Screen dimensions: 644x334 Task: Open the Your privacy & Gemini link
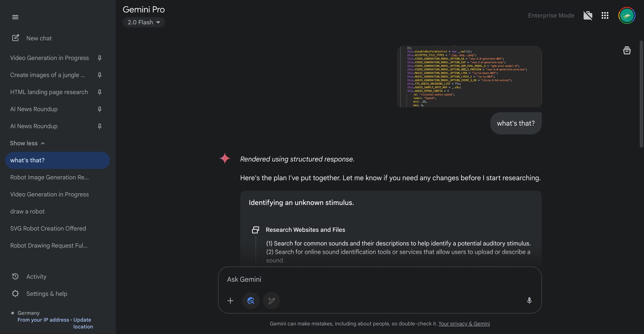click(x=464, y=324)
